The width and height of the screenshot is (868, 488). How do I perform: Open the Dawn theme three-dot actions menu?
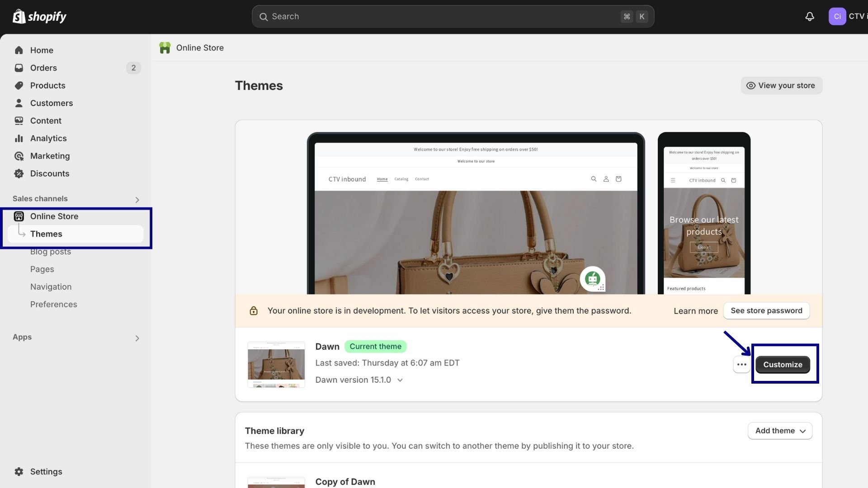pyautogui.click(x=741, y=365)
